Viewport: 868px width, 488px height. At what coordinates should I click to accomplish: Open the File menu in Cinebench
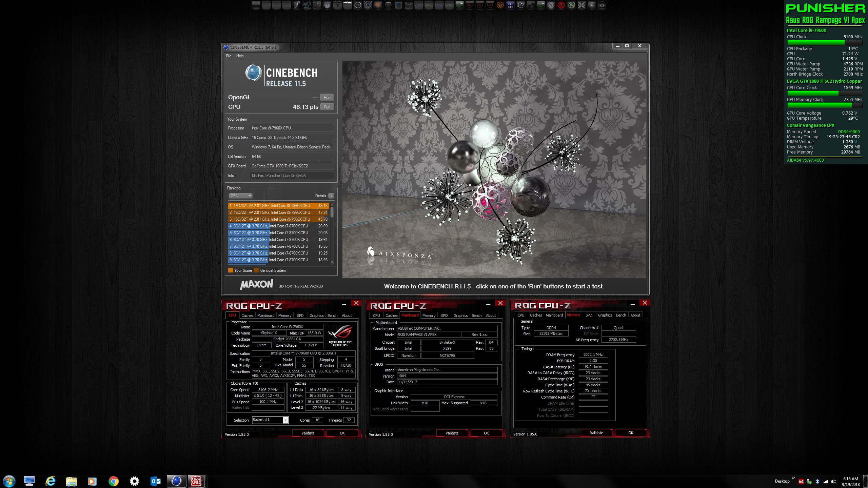click(229, 56)
